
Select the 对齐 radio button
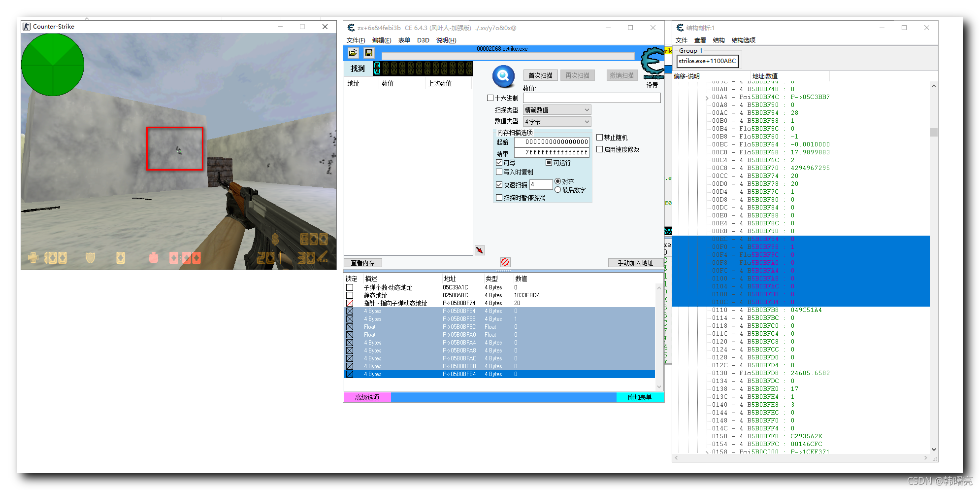558,181
